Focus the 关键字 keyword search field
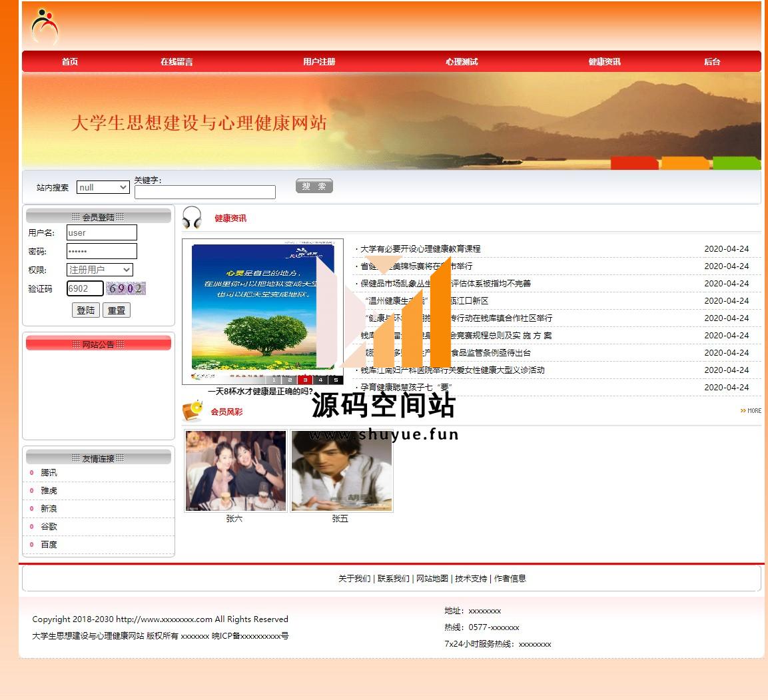The image size is (768, 700). point(204,192)
